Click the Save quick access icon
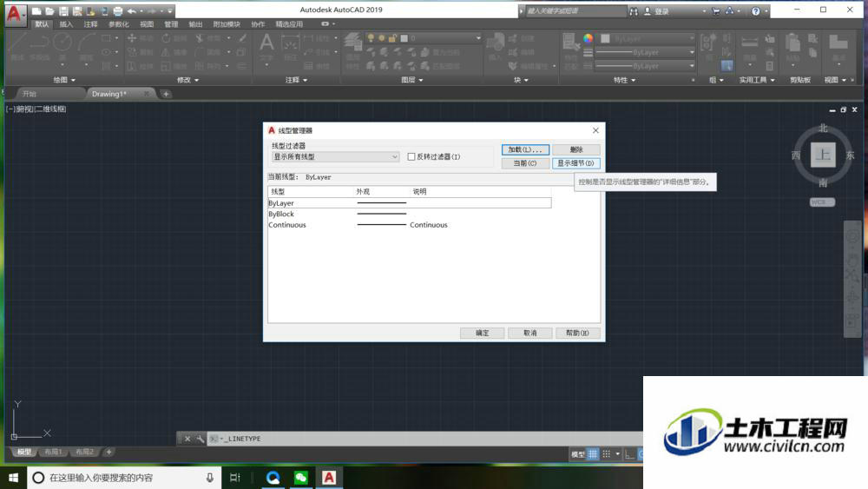This screenshot has height=489, width=868. pyautogui.click(x=63, y=11)
